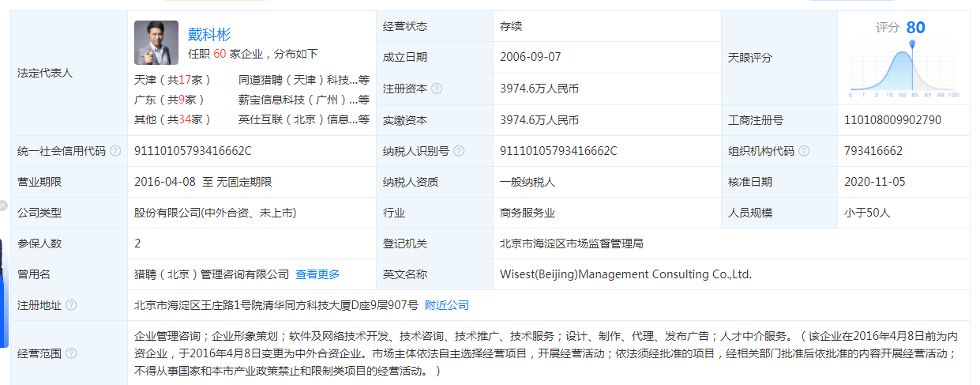Select the 其他(共34家) region entry
980x385 pixels.
pos(173,119)
